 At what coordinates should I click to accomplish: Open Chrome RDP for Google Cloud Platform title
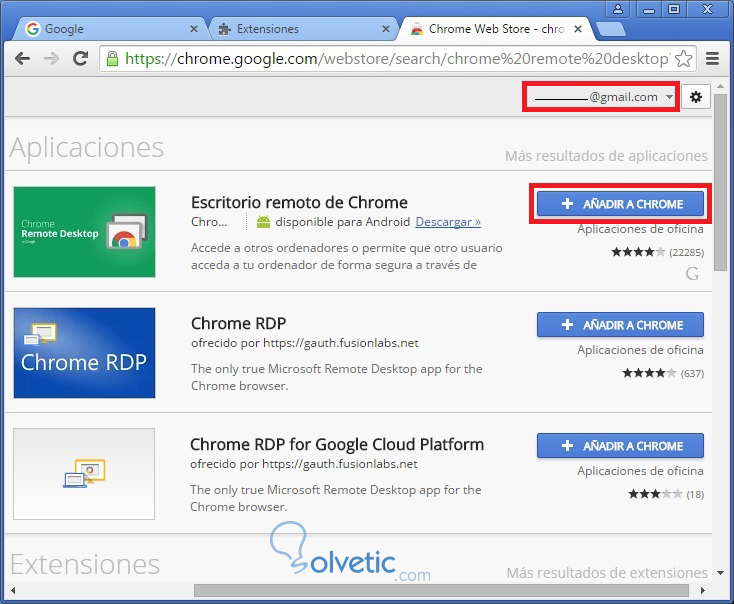(x=337, y=444)
